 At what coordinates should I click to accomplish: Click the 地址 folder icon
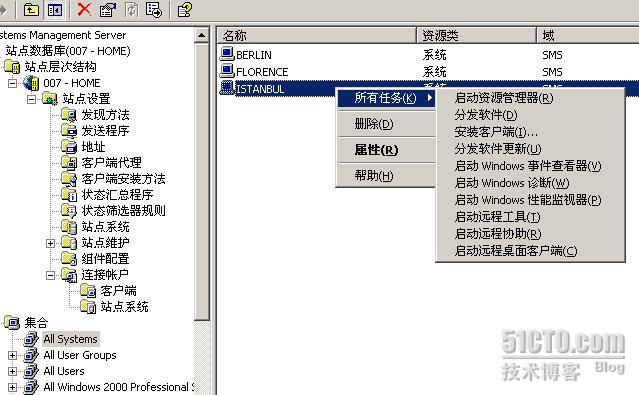(69, 147)
